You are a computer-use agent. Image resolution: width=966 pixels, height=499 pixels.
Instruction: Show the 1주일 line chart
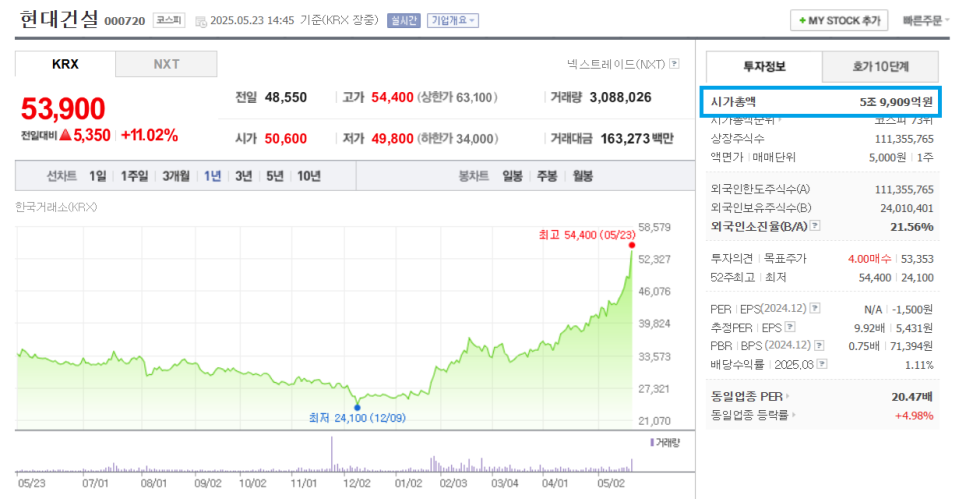pyautogui.click(x=134, y=176)
